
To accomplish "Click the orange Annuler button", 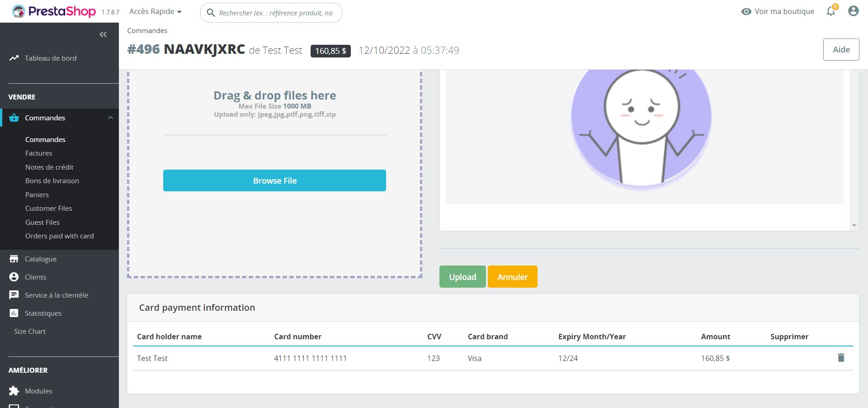I will tap(513, 277).
